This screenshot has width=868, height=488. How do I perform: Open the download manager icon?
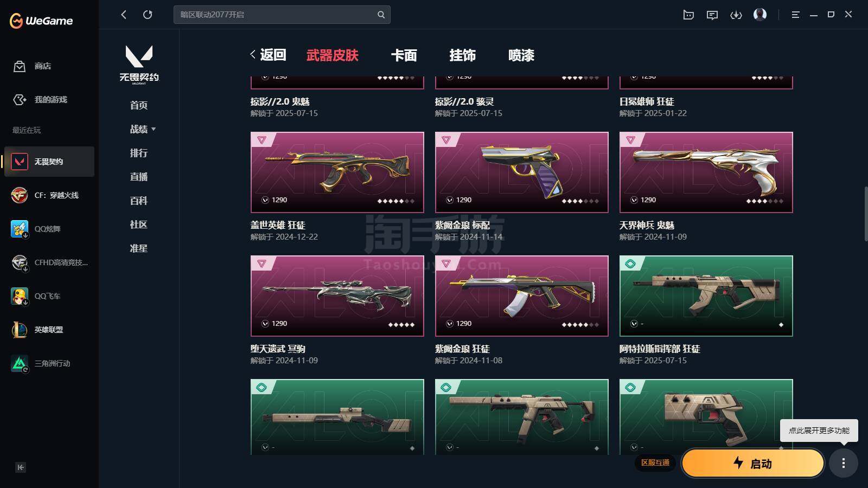click(736, 15)
